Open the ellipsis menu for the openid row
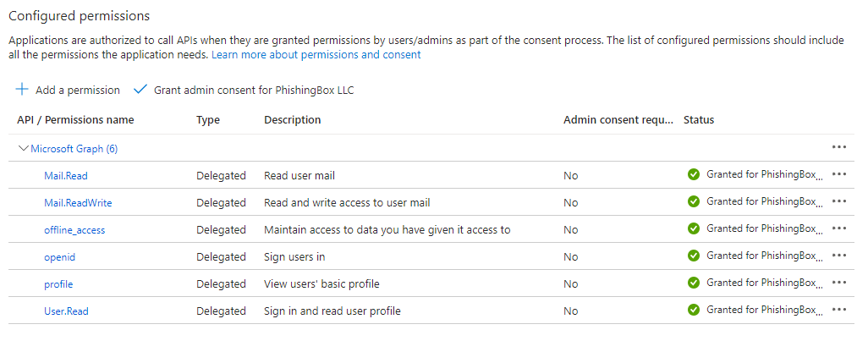868x341 pixels. (x=839, y=256)
